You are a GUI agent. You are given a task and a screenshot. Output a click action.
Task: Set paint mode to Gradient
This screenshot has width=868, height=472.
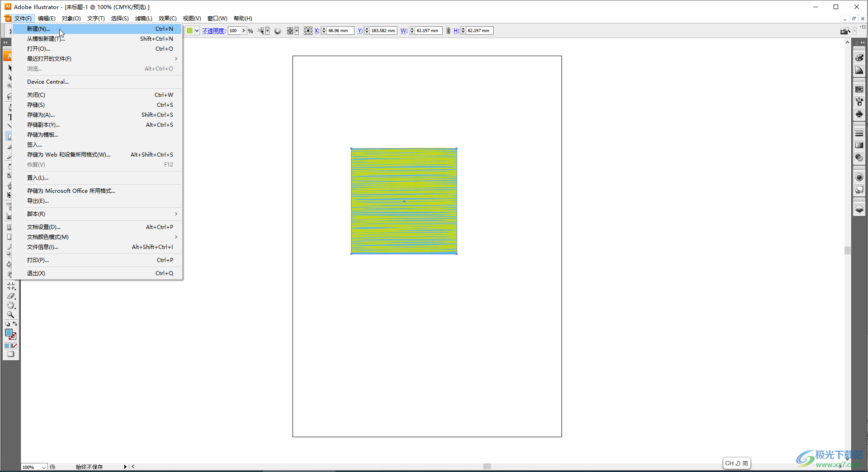pos(11,346)
